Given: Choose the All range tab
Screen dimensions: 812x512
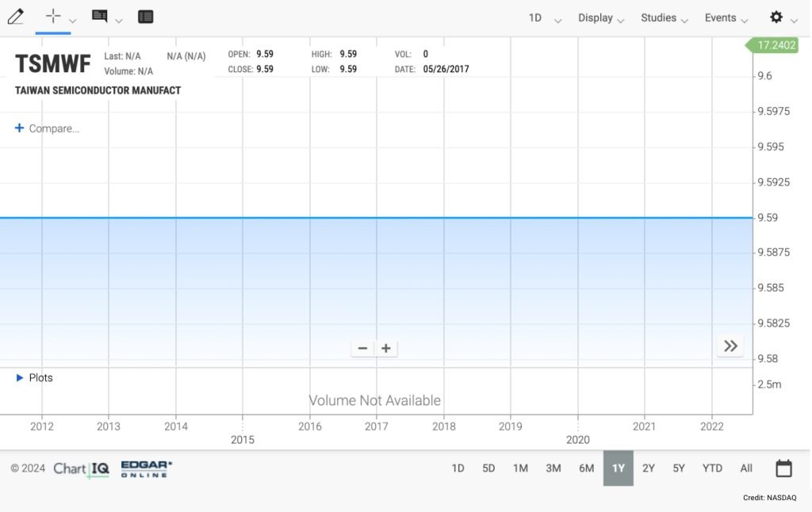Looking at the screenshot, I should coord(746,468).
